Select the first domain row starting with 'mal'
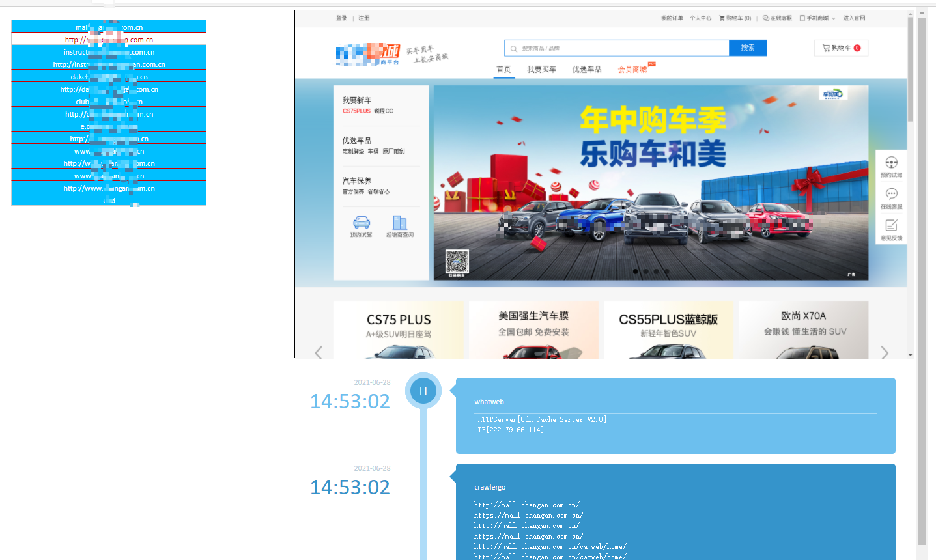The height and width of the screenshot is (560, 936). (109, 27)
